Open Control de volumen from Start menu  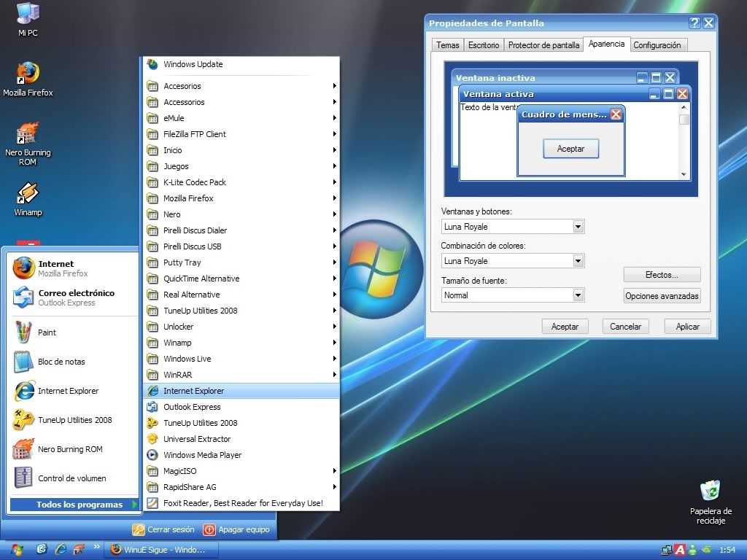[x=71, y=478]
